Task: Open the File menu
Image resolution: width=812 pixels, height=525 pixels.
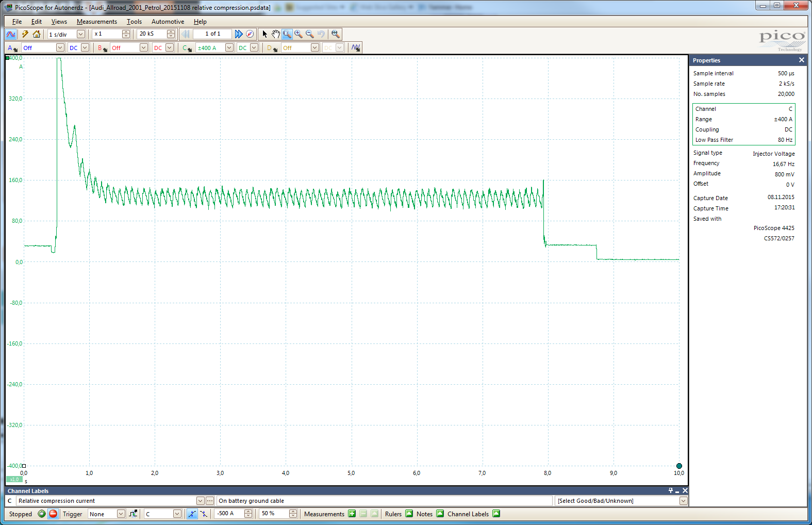Action: pyautogui.click(x=17, y=22)
